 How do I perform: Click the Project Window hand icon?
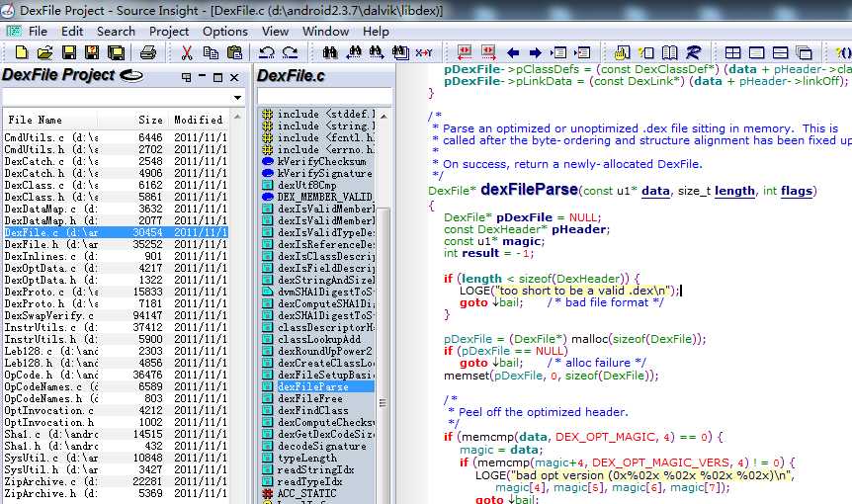[x=622, y=52]
